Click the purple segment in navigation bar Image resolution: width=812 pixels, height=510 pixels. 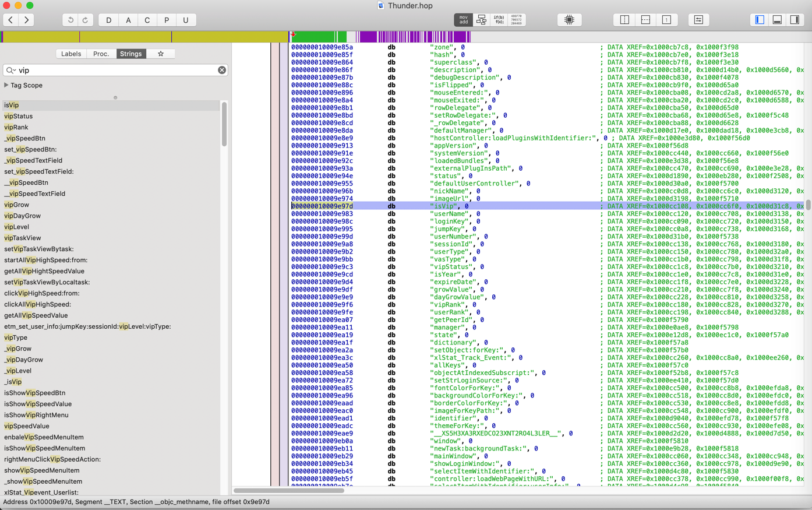pyautogui.click(x=368, y=37)
